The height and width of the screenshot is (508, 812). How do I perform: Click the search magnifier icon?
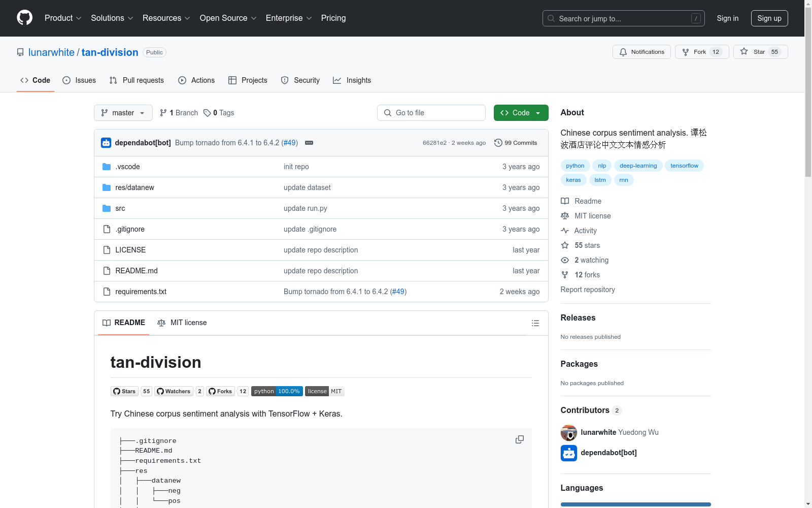[x=551, y=18]
